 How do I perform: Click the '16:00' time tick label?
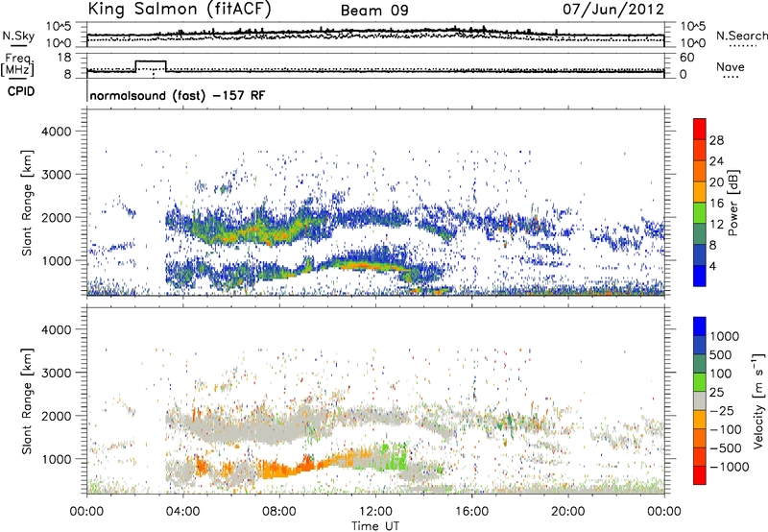[x=471, y=512]
